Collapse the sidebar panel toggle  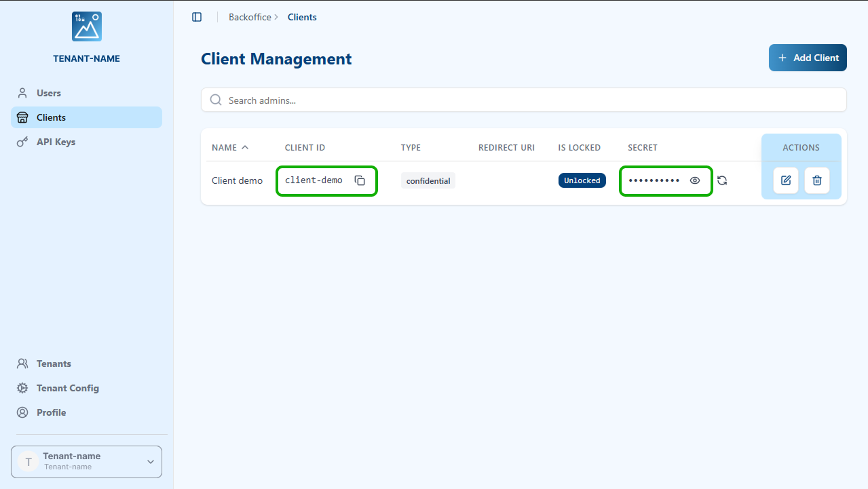click(x=197, y=17)
